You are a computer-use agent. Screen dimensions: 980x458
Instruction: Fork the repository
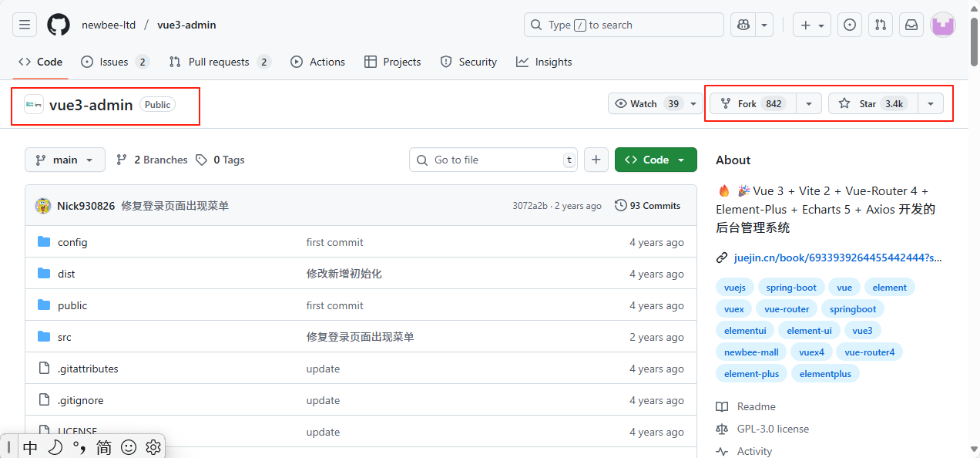point(753,103)
